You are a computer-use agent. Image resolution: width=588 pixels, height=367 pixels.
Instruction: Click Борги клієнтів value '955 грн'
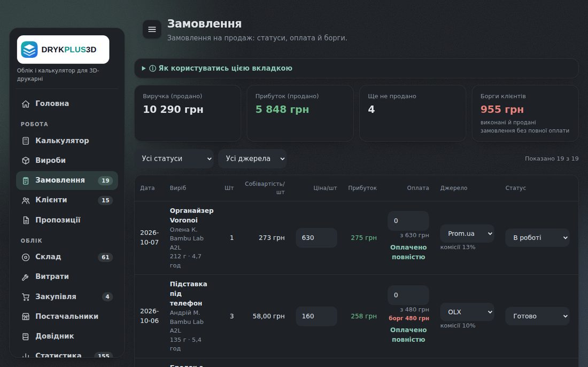click(x=502, y=110)
